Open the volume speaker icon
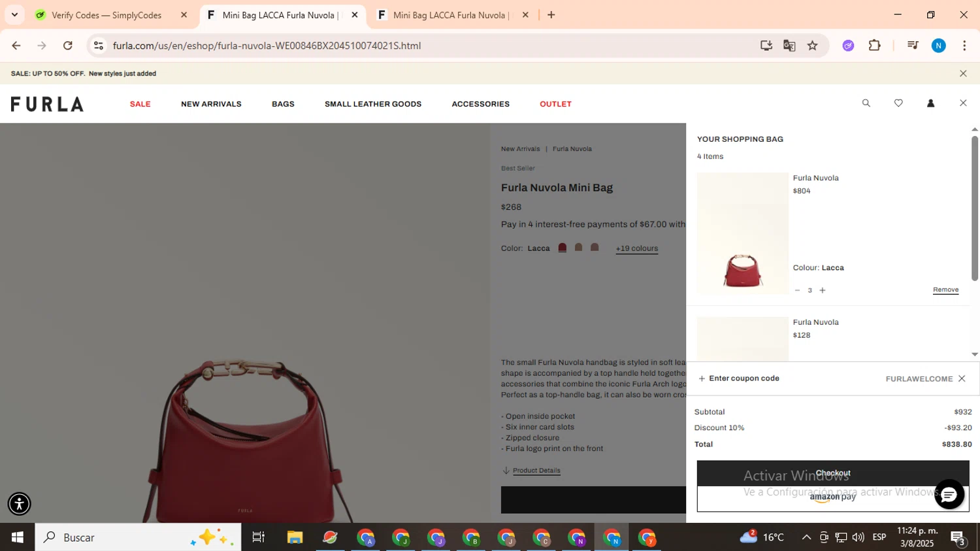Image resolution: width=980 pixels, height=551 pixels. point(858,537)
